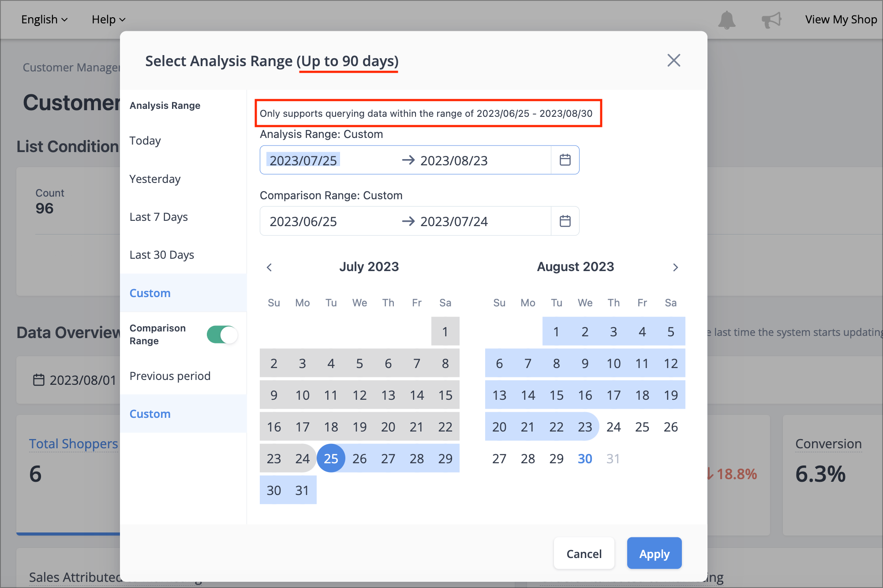Click the Count value 96

[45, 208]
